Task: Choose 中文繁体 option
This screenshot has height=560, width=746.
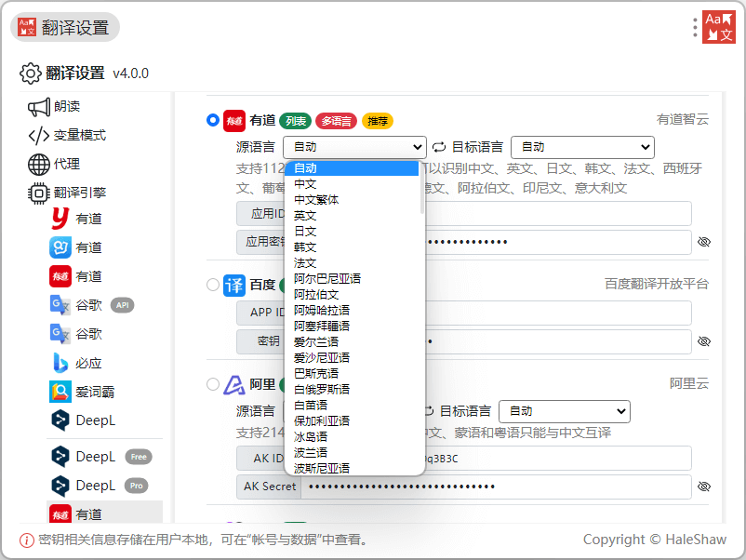Action: click(x=352, y=200)
